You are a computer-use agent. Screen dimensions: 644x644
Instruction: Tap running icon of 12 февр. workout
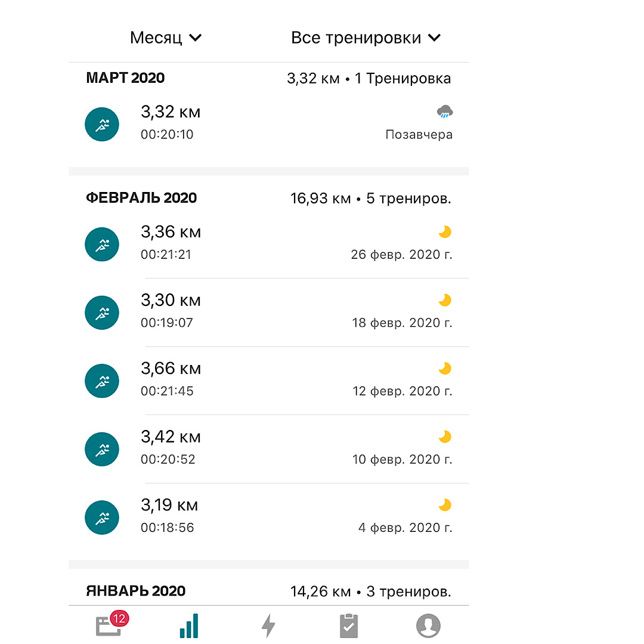coord(102,381)
